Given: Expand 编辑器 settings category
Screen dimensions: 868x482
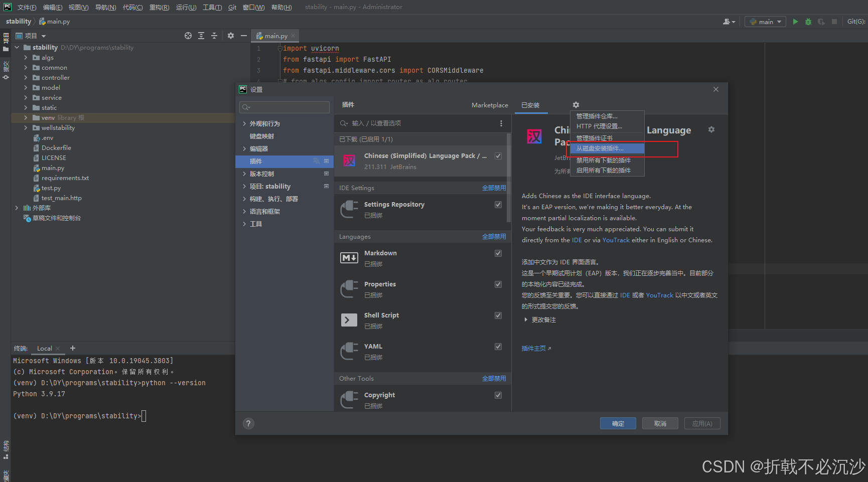Looking at the screenshot, I should [x=244, y=149].
